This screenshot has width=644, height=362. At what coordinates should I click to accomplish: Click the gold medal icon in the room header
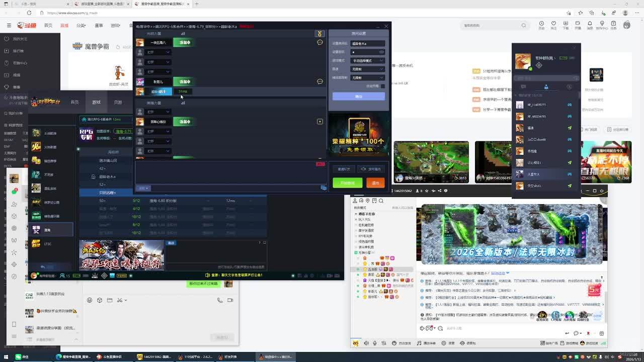click(x=319, y=34)
